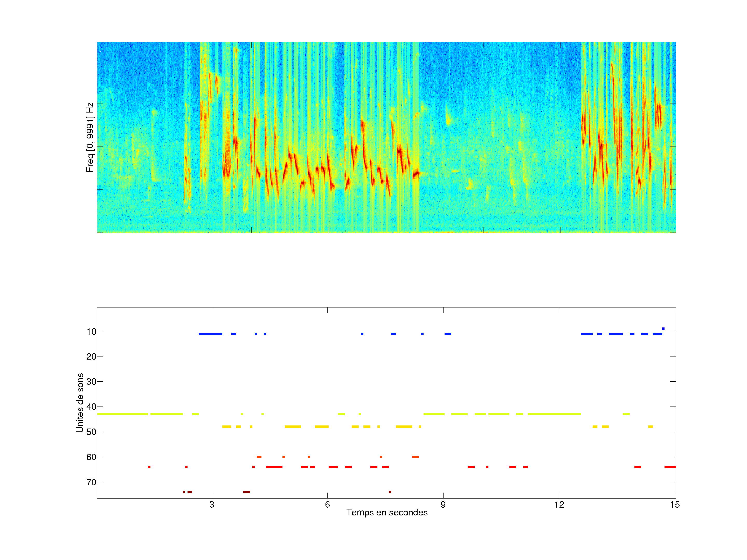Click the 'Temps en secondes' x-axis label
Viewport: 747px width, 560px height.
[387, 512]
